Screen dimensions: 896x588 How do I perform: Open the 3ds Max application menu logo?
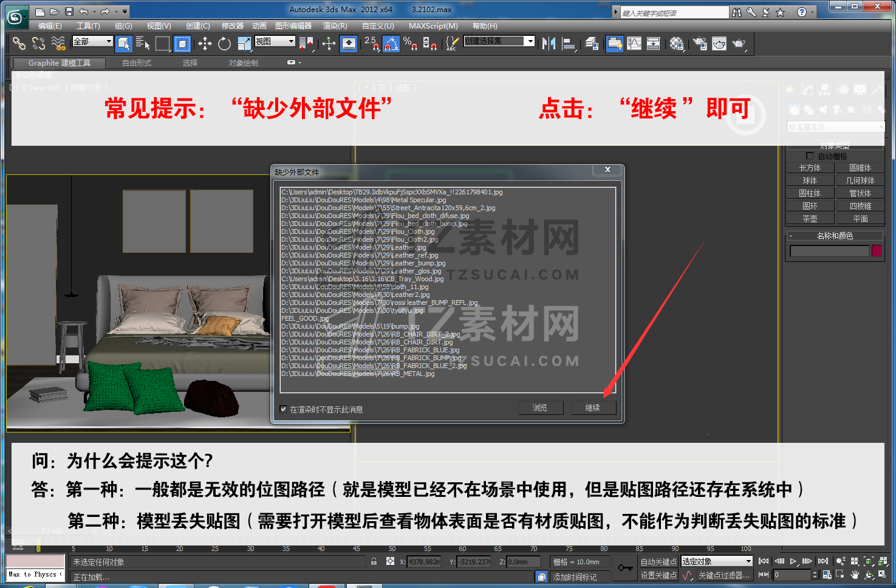coord(16,17)
